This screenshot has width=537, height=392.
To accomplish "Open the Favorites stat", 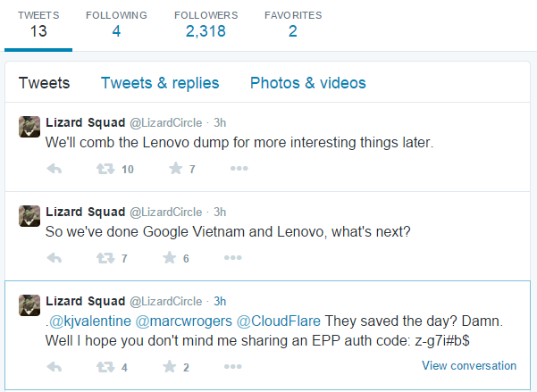I will coord(293,25).
